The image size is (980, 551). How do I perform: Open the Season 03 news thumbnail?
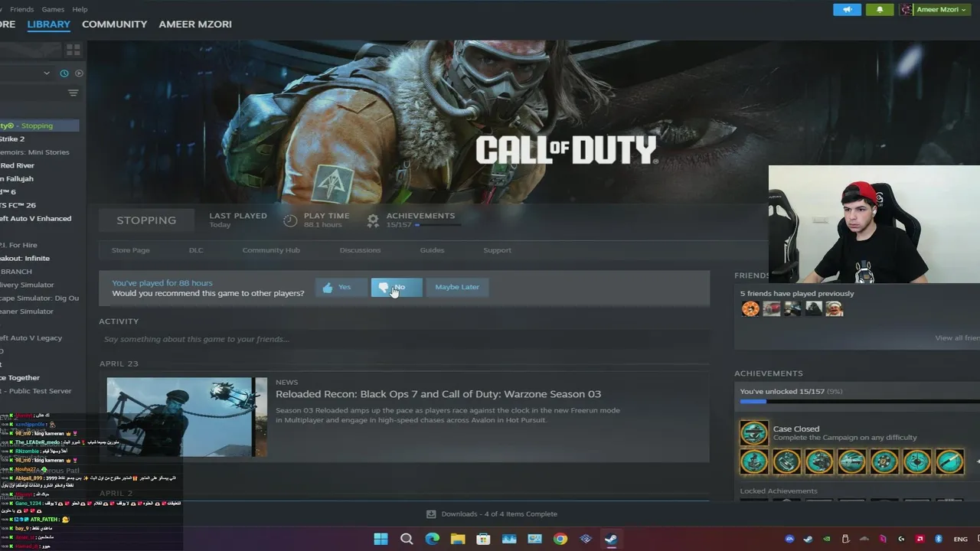(x=187, y=417)
